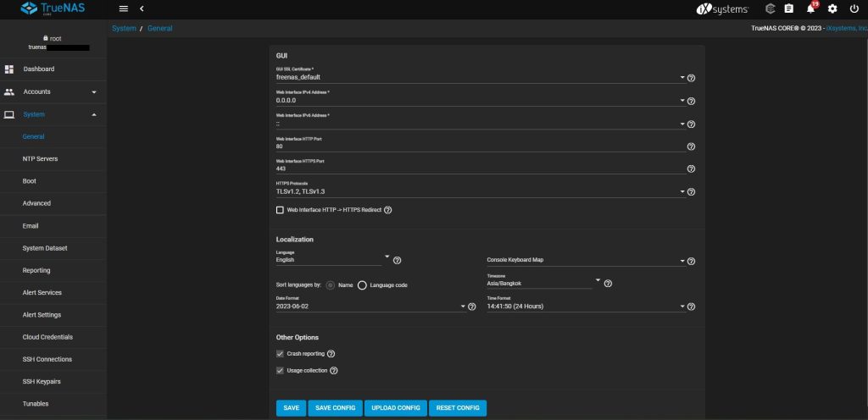The height and width of the screenshot is (420, 868).
Task: Edit Web Interface HTTPS Port field
Action: (480, 169)
